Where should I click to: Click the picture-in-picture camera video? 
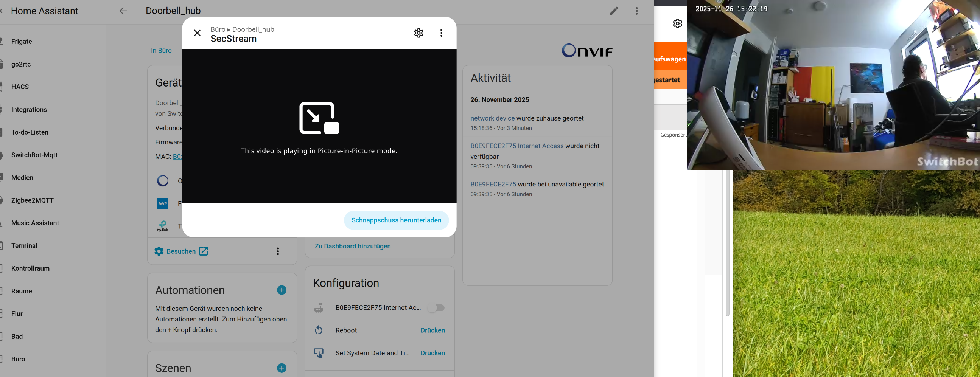click(x=833, y=85)
